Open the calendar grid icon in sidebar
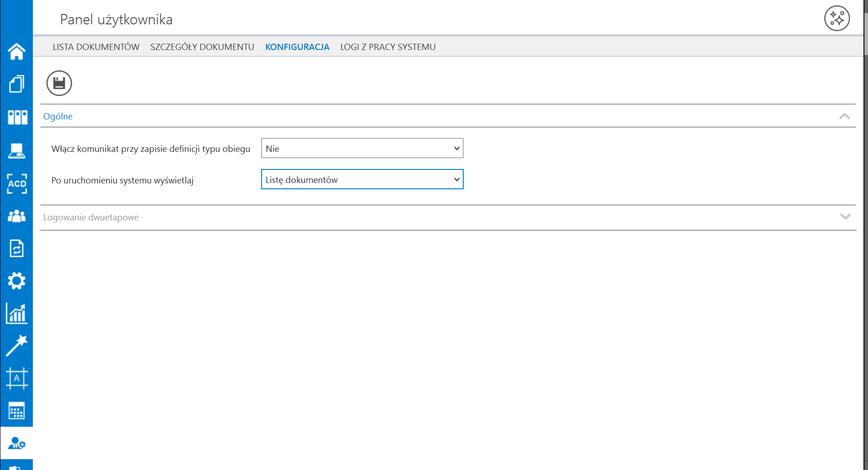The image size is (868, 470). click(17, 411)
